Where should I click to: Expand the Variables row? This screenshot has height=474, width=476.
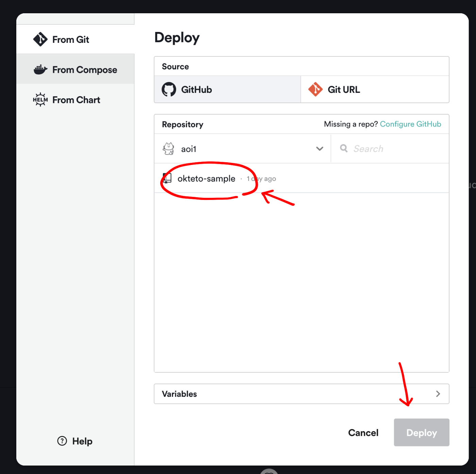click(x=302, y=394)
